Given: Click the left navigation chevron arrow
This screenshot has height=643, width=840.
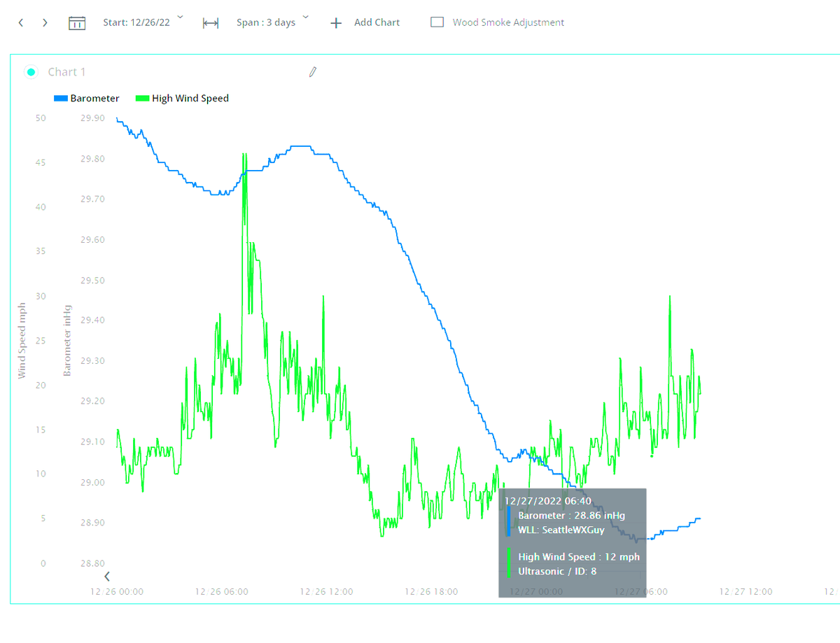Looking at the screenshot, I should click(x=20, y=22).
